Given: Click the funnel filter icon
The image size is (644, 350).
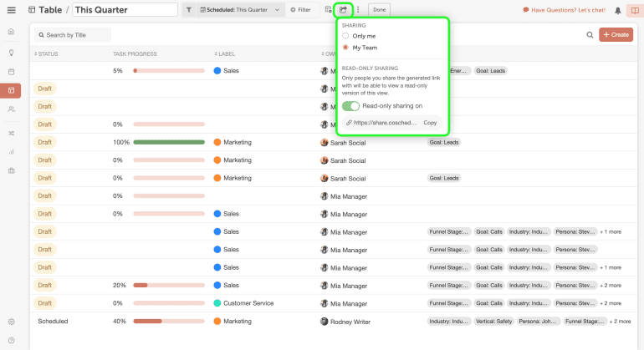Looking at the screenshot, I should click(188, 10).
